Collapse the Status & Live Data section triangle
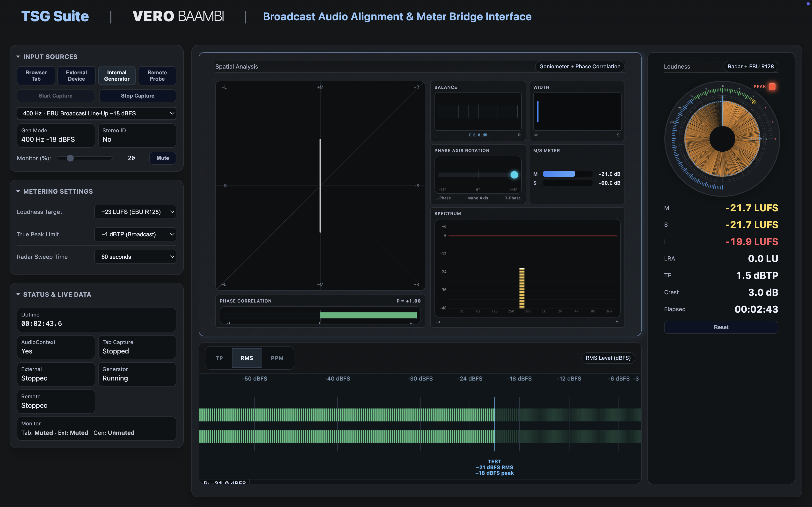The width and height of the screenshot is (812, 507). pos(18,294)
